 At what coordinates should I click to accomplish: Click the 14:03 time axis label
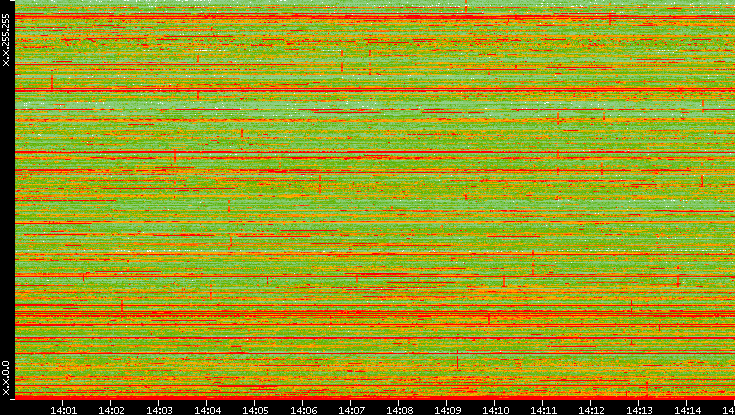click(159, 410)
